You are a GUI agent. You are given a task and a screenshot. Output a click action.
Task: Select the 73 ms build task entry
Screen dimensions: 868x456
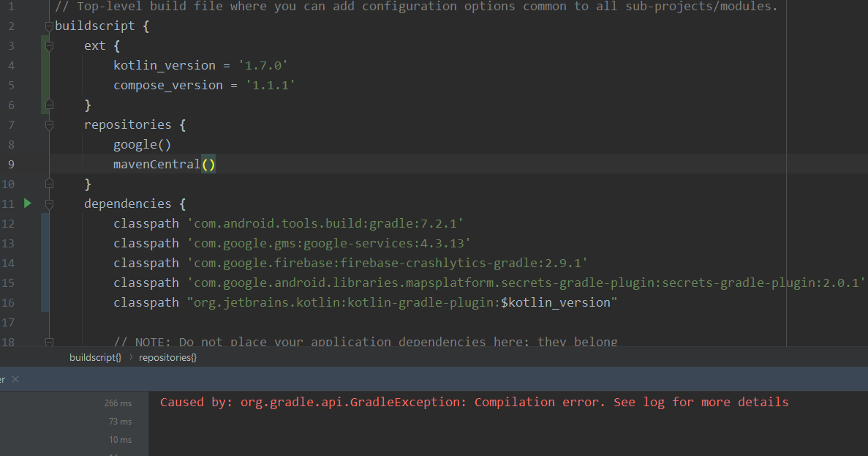click(x=120, y=422)
